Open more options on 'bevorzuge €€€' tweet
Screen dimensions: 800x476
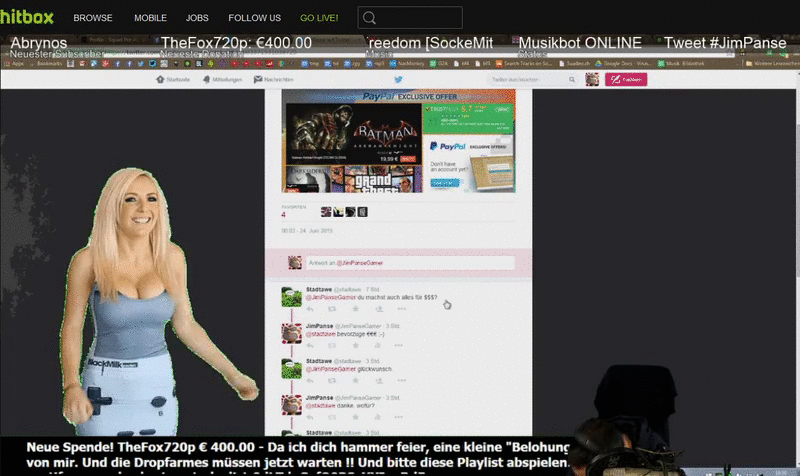[x=398, y=345]
